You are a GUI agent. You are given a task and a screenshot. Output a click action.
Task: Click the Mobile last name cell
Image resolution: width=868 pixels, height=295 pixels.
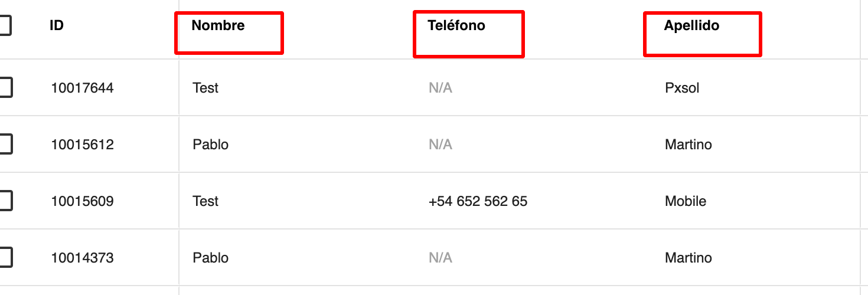click(x=686, y=201)
